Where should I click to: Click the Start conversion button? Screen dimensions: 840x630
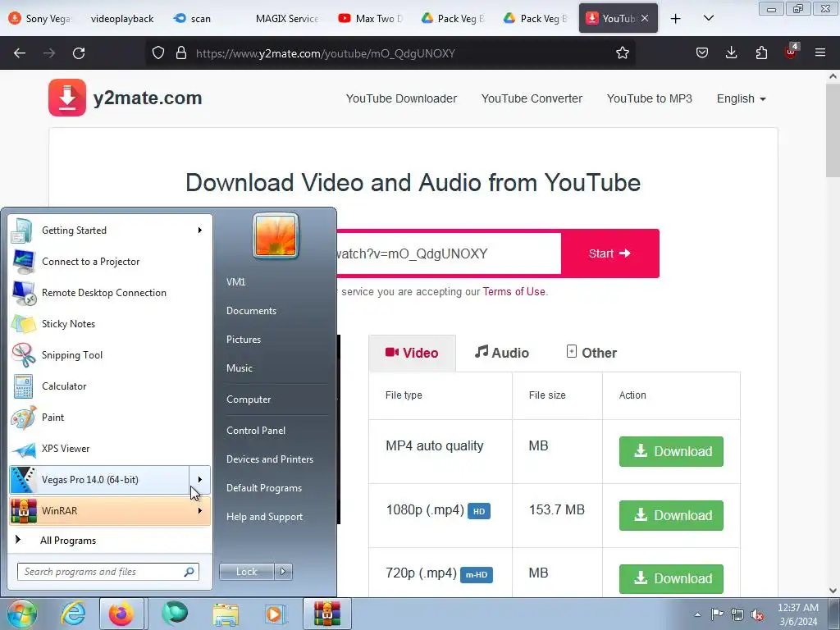pos(609,253)
